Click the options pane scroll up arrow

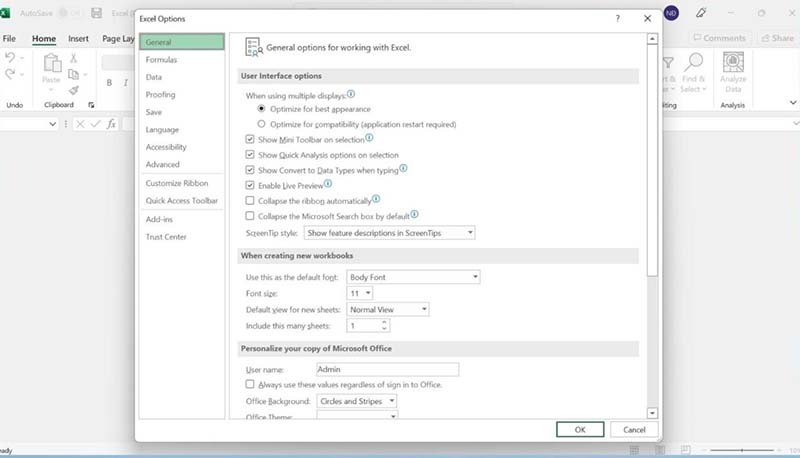(x=652, y=39)
